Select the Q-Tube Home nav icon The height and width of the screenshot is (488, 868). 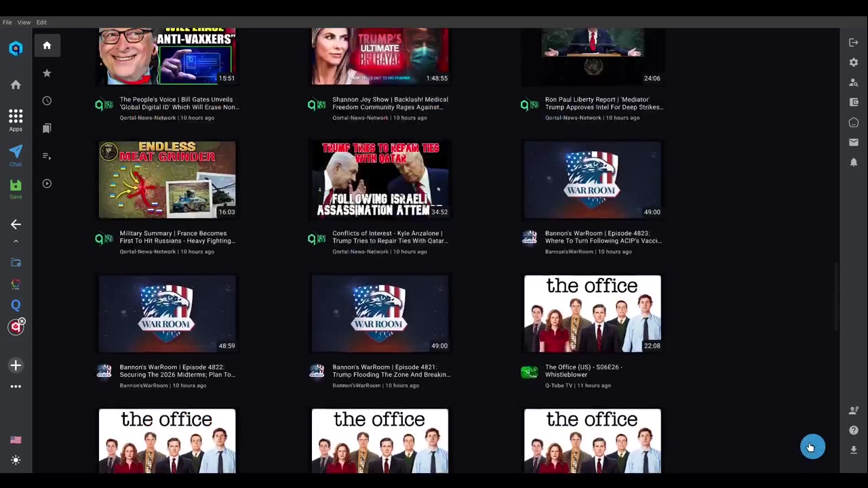(47, 45)
